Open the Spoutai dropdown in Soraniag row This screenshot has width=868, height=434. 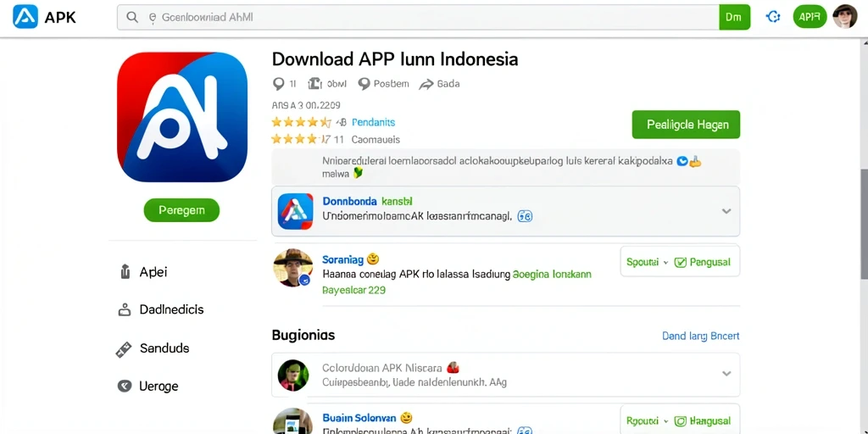tap(647, 263)
